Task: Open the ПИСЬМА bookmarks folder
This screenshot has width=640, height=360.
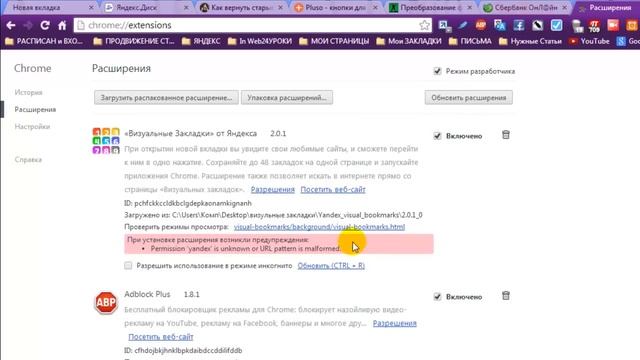Action: [x=470, y=41]
